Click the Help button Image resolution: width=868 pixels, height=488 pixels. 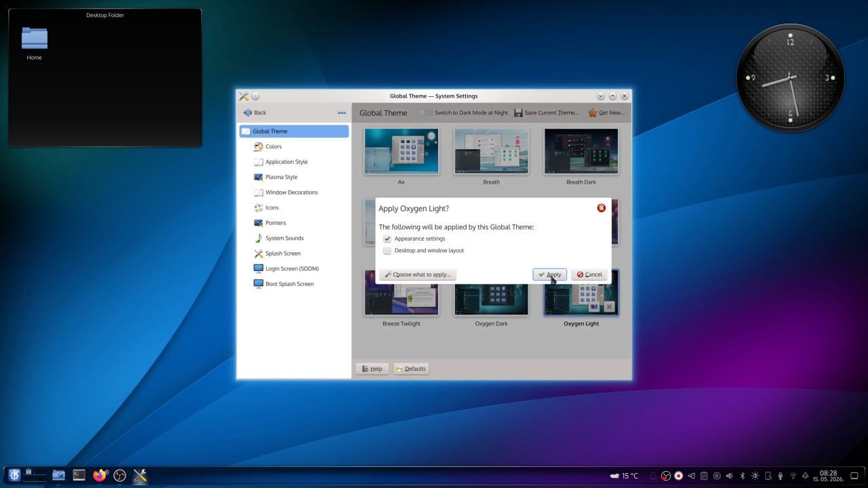coord(372,369)
